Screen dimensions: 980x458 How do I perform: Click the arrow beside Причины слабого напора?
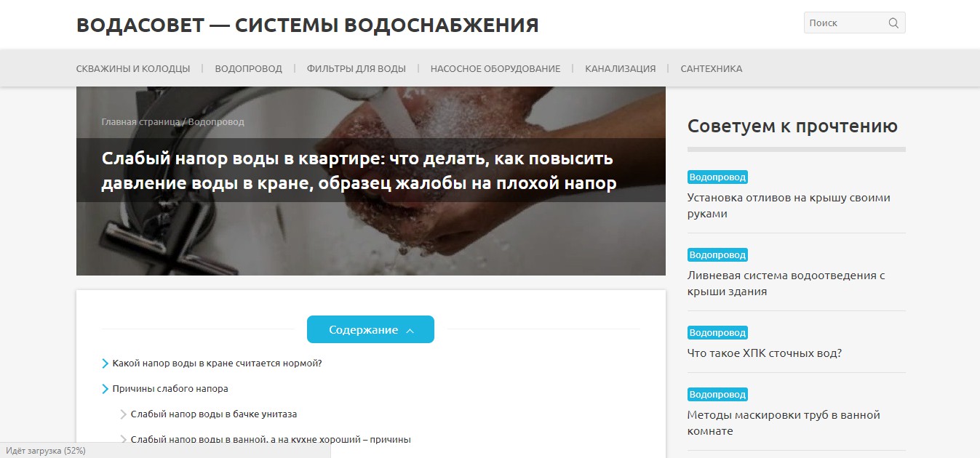pyautogui.click(x=105, y=389)
